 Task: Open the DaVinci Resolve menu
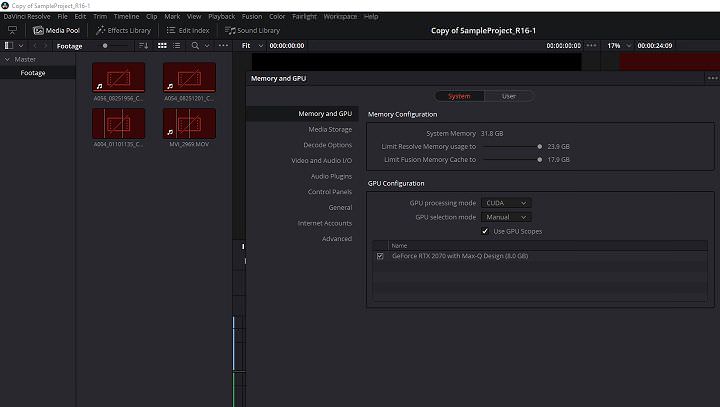pos(27,17)
